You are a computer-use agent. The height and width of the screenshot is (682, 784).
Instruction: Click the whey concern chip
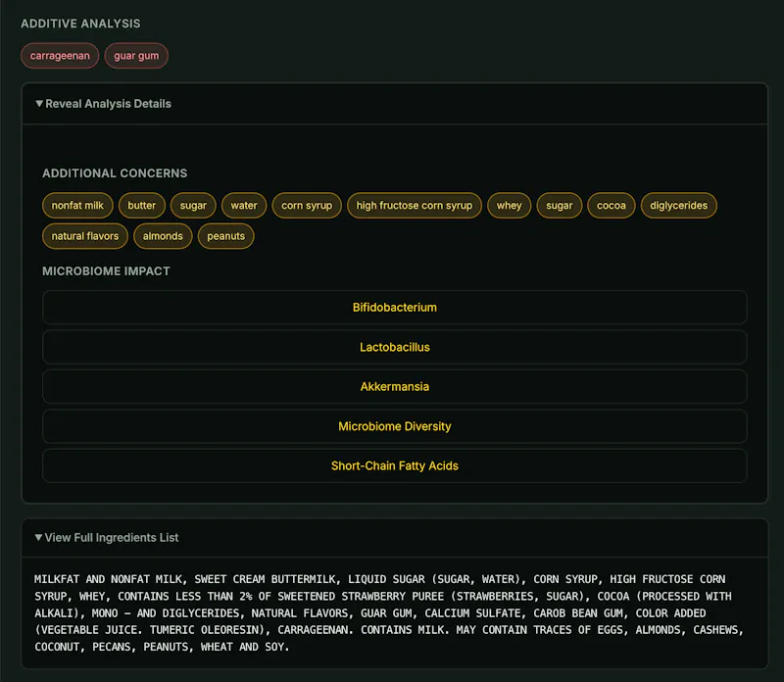[x=509, y=206]
